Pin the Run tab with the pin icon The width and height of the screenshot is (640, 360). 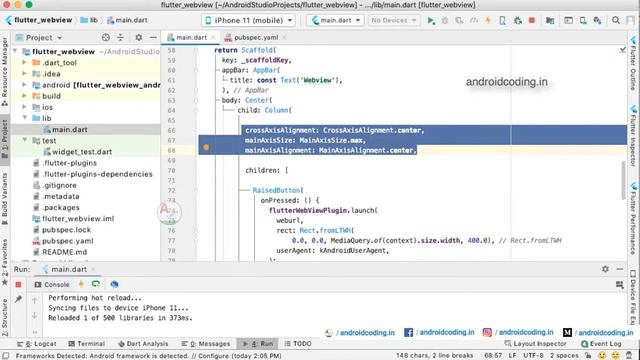(18, 299)
